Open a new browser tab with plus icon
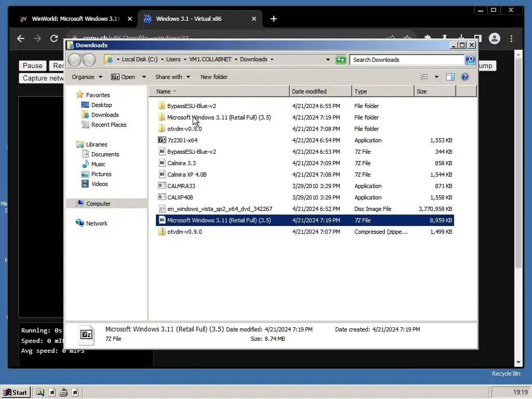This screenshot has height=399, width=532. tap(273, 19)
